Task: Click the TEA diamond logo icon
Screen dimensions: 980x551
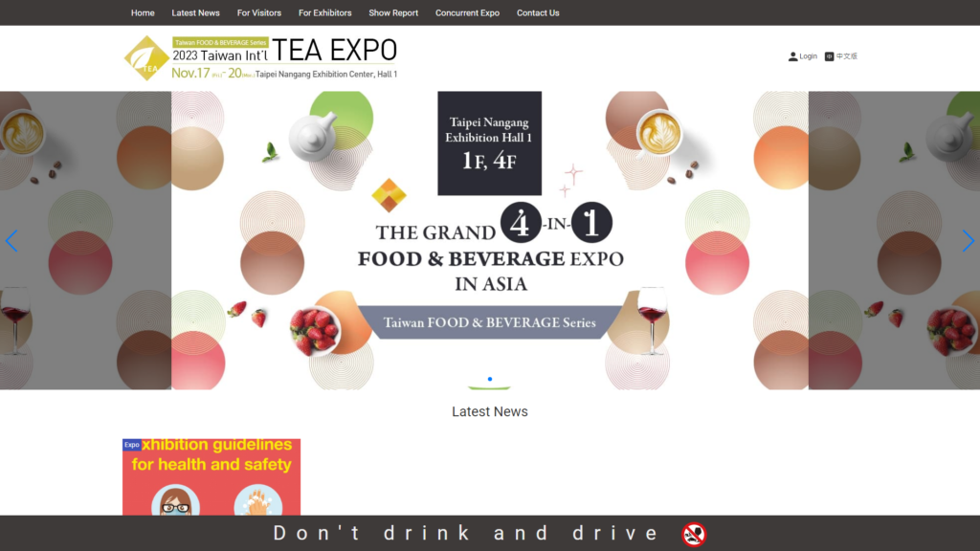Action: pyautogui.click(x=146, y=58)
